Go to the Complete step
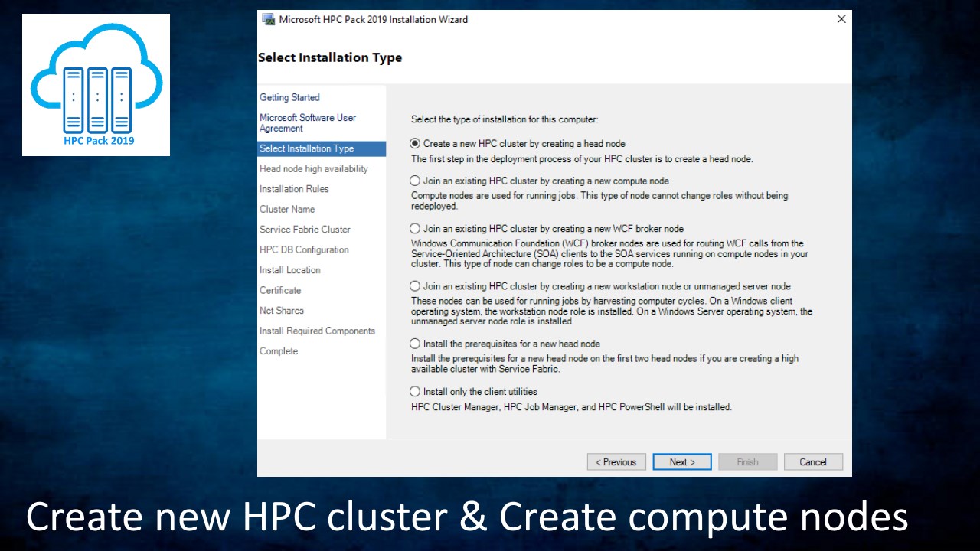 click(x=279, y=351)
